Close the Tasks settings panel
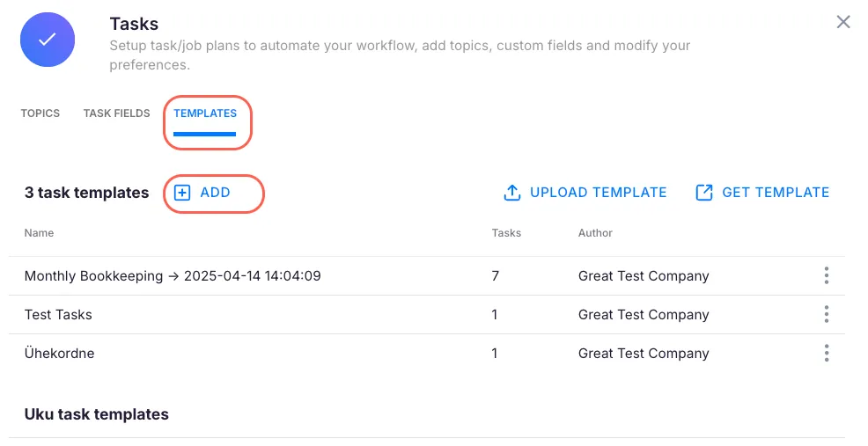 842,22
